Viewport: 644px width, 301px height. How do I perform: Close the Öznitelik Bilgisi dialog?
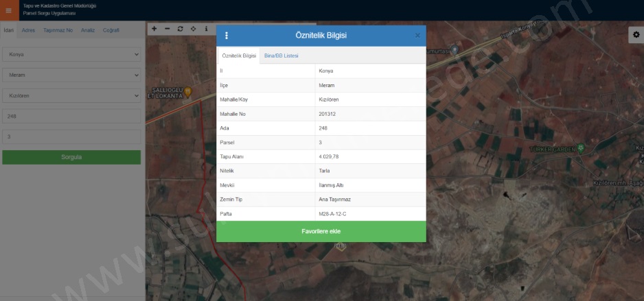[x=417, y=36]
